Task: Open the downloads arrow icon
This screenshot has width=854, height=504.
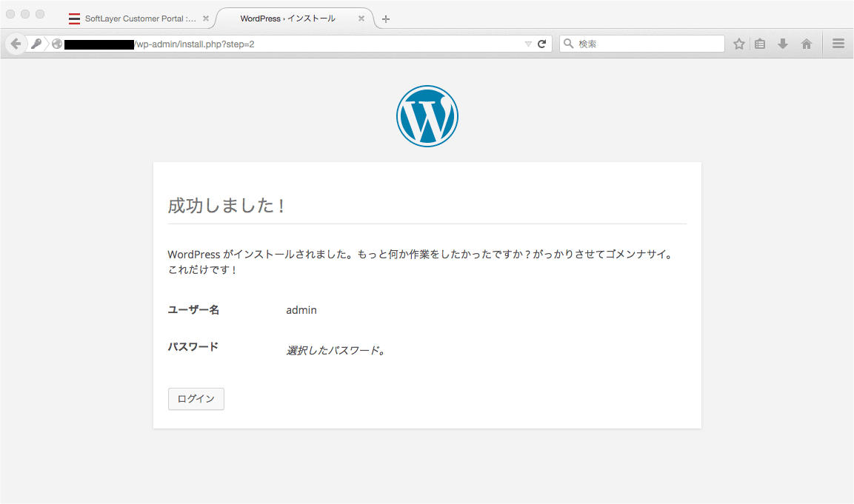Action: (783, 44)
